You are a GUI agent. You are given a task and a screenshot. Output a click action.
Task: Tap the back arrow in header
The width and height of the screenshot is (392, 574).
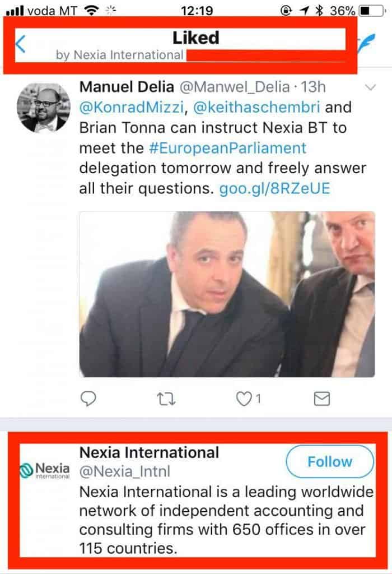[20, 43]
